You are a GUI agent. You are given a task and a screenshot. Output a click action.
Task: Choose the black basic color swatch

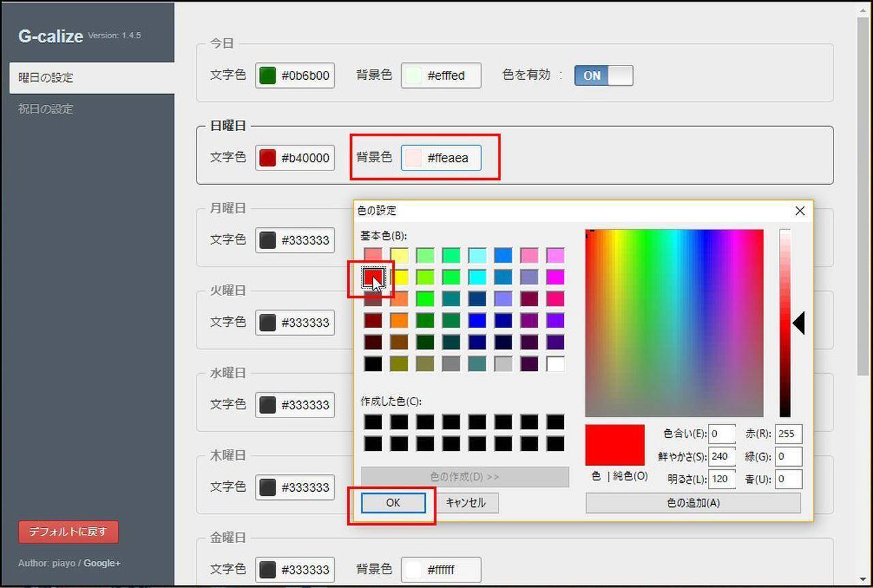[372, 364]
